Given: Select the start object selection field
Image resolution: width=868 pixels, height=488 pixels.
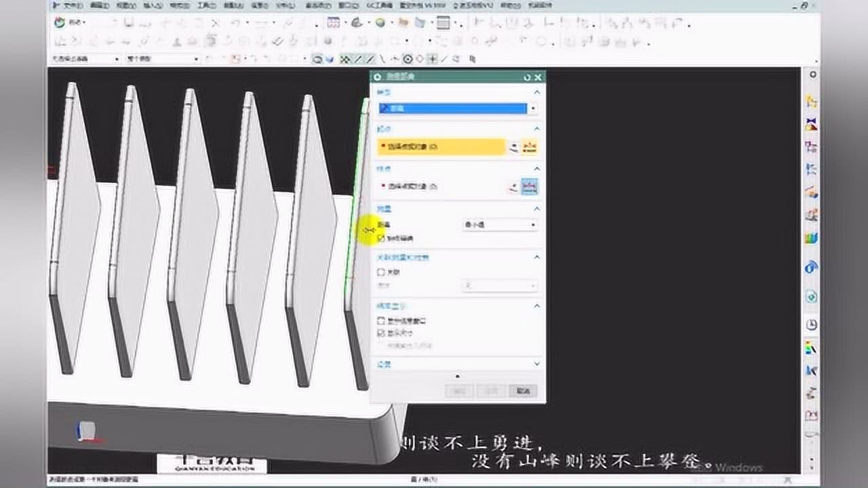Looking at the screenshot, I should pyautogui.click(x=442, y=147).
